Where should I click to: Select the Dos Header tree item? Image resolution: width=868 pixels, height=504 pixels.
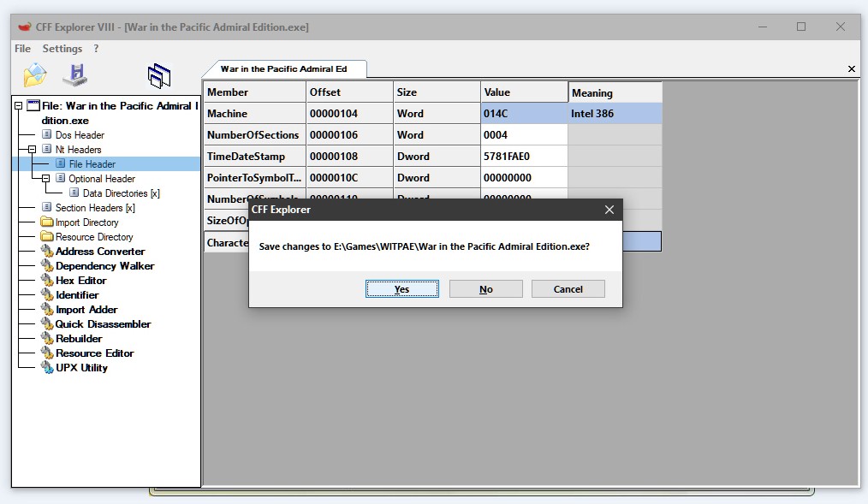coord(80,135)
